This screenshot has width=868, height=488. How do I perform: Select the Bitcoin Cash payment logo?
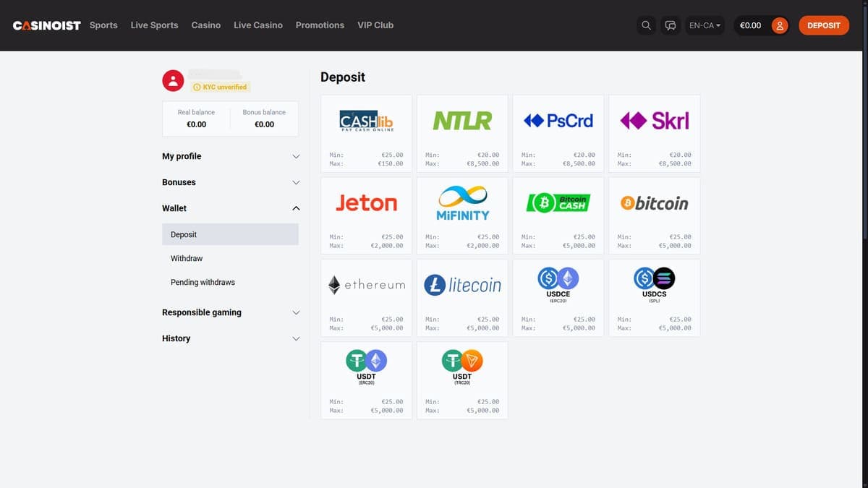tap(558, 203)
